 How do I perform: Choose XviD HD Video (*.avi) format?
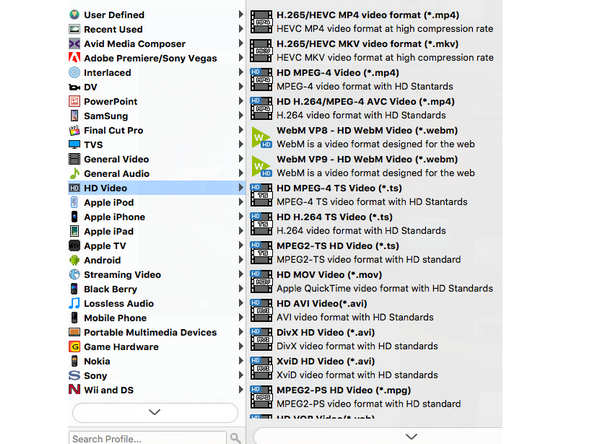point(375,368)
